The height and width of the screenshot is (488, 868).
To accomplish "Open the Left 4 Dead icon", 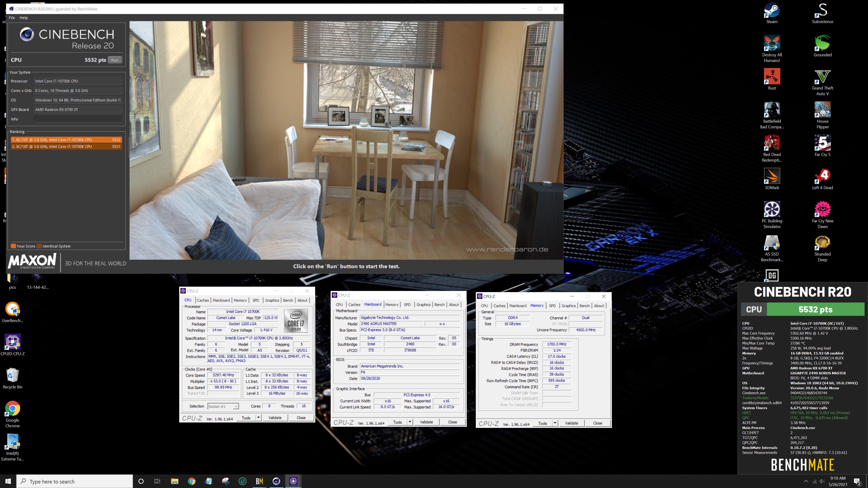I will pos(822,179).
